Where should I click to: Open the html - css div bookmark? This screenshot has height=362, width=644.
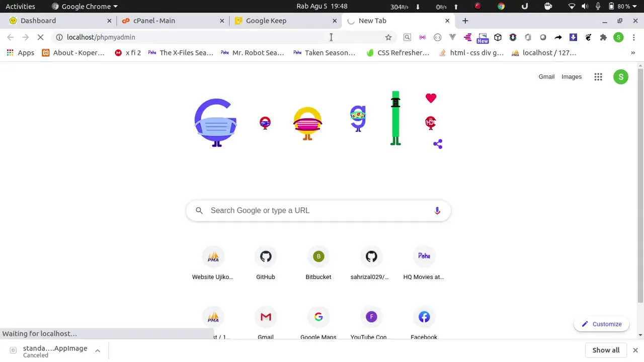pos(471,53)
